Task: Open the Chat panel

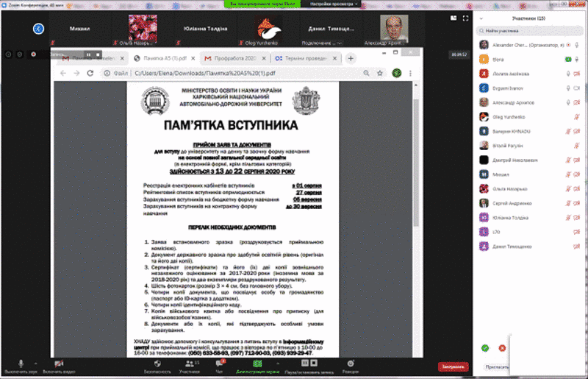Action: (x=219, y=366)
